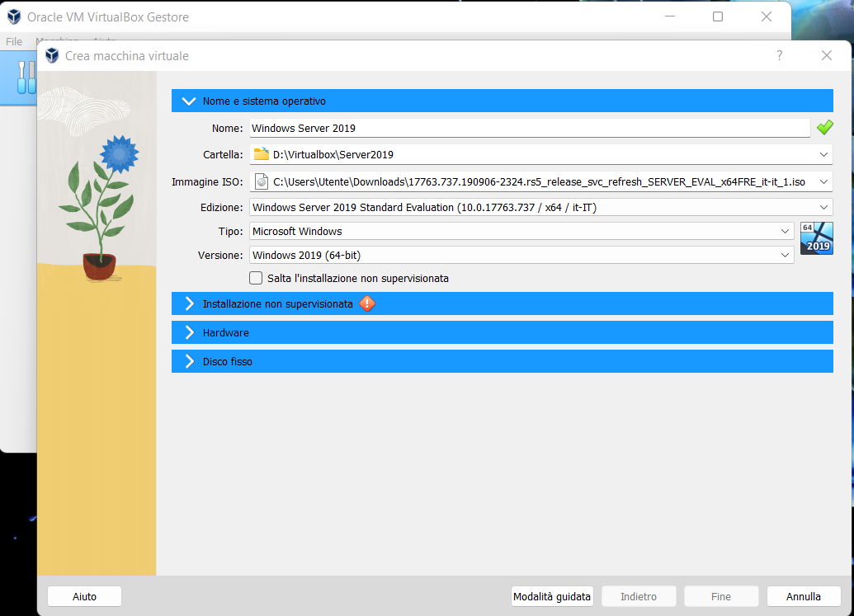The height and width of the screenshot is (616, 854).
Task: Maximize the VirtualBox Gestore window
Action: pos(718,16)
